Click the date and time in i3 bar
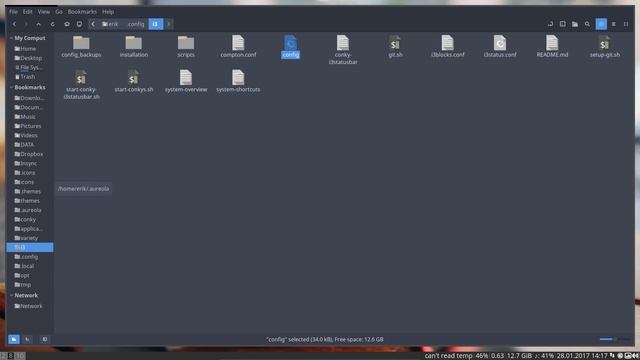 point(582,356)
